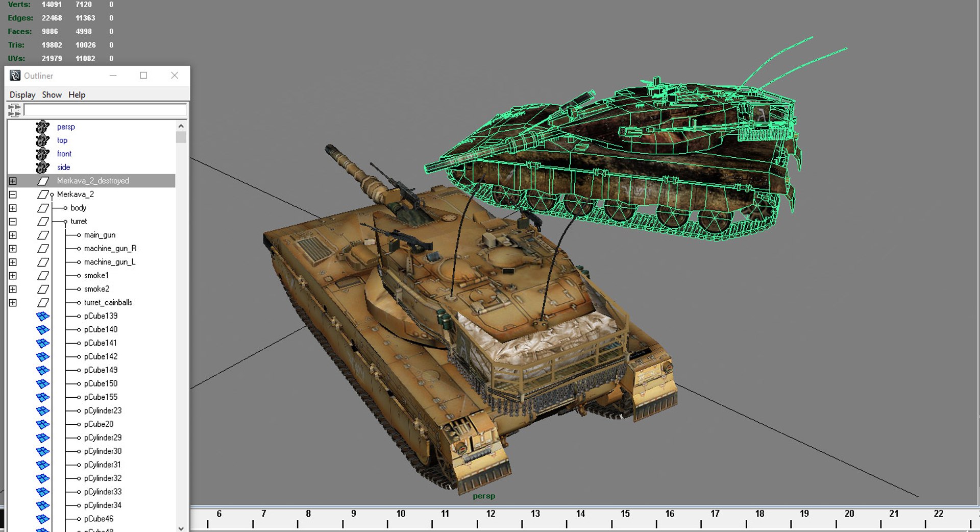Click the pCylinder23 mesh icon
Viewport: 980px width, 532px height.
(x=43, y=411)
